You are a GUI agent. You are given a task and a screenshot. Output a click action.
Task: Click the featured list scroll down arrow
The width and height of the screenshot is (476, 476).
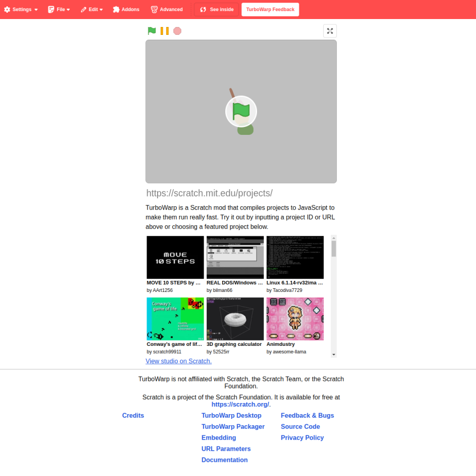coord(334,354)
